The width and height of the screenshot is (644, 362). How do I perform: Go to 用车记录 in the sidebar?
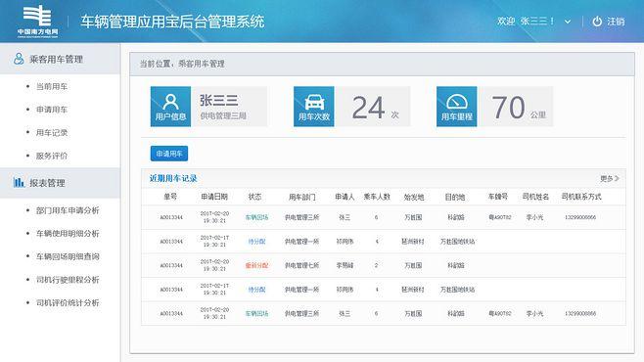point(52,132)
